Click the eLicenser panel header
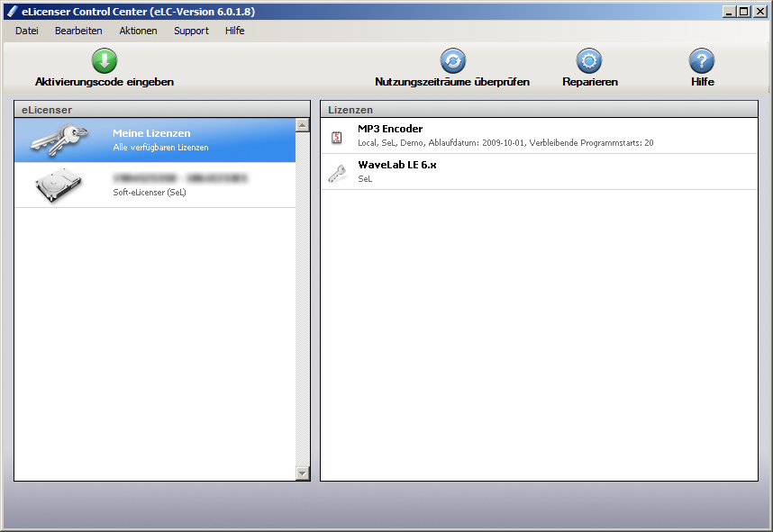The width and height of the screenshot is (773, 532). point(162,109)
